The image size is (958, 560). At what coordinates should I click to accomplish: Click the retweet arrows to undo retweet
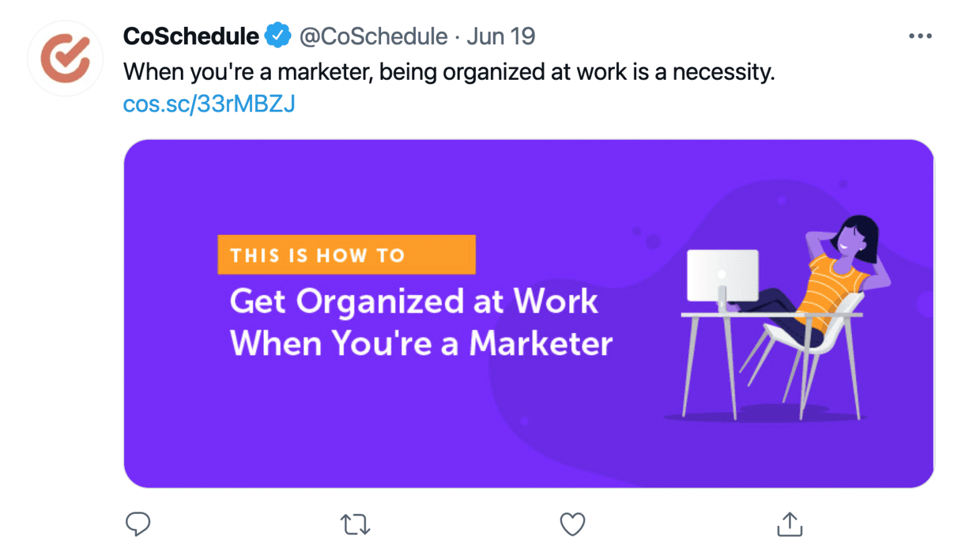pyautogui.click(x=356, y=524)
